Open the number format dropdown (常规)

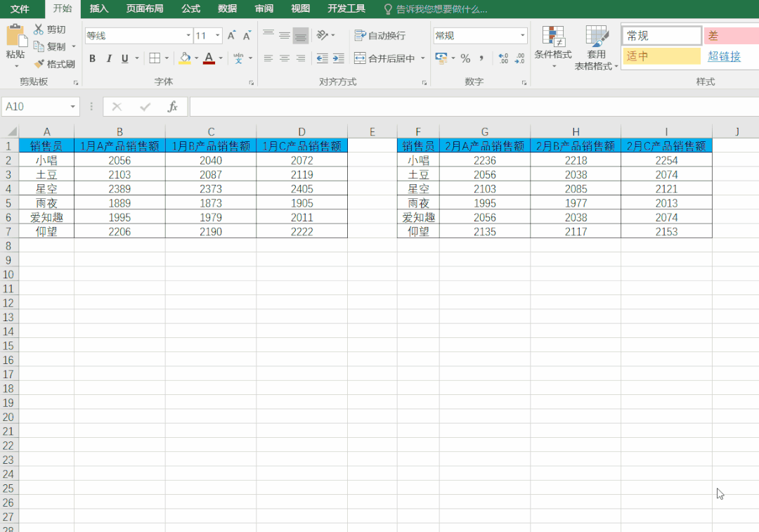(x=522, y=35)
